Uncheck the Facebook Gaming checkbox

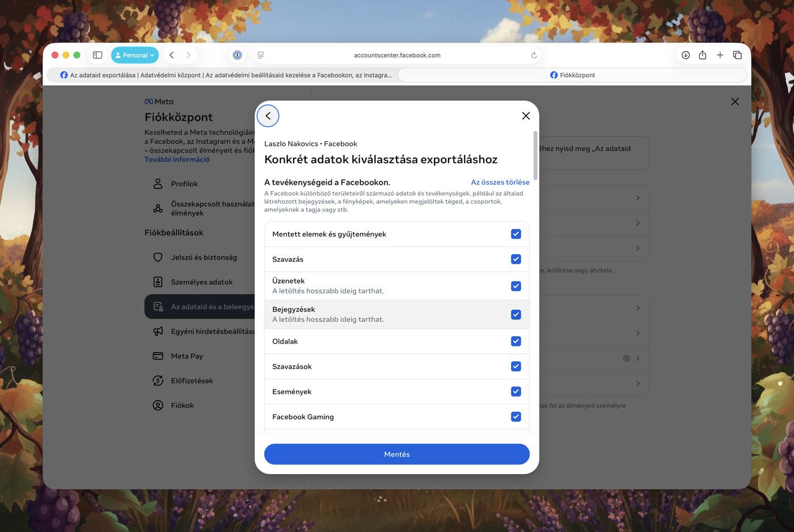516,417
